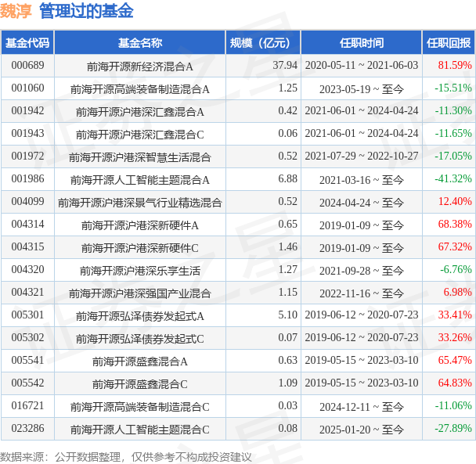The height and width of the screenshot is (464, 476).
Task: Select fund code 004314
Action: (x=27, y=225)
